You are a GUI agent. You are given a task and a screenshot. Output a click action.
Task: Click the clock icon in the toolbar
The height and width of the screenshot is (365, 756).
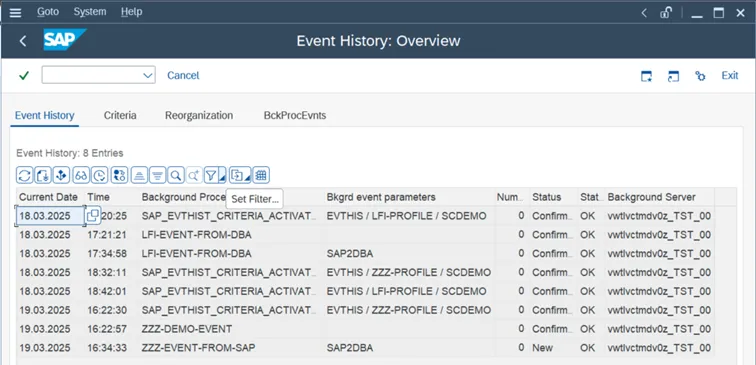[100, 176]
